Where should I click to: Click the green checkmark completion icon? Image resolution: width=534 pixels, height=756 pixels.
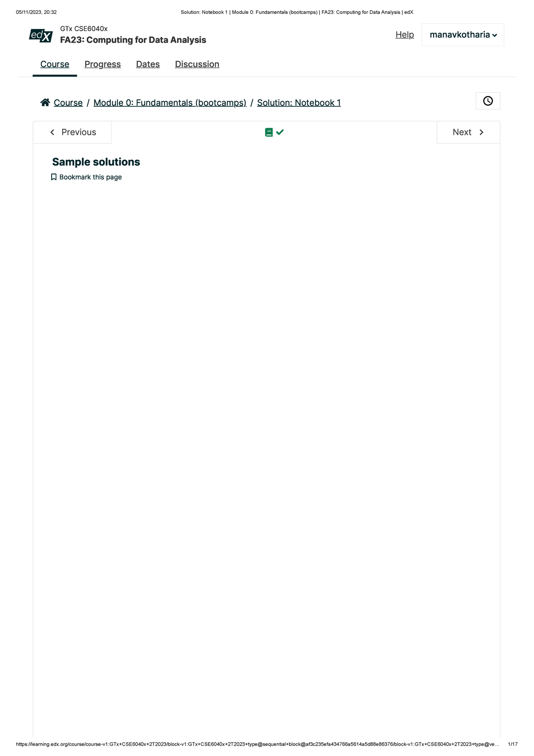click(280, 132)
